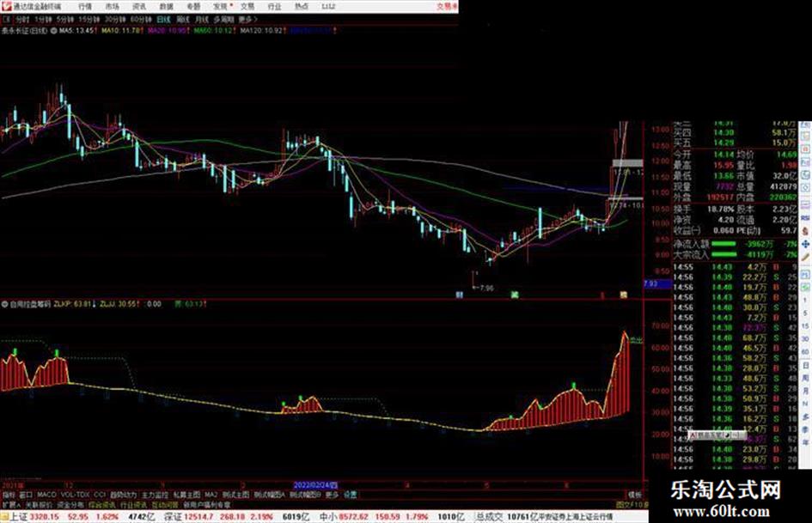Click the 换手 18.78% turnover value
This screenshot has height=523, width=812.
pos(721,209)
